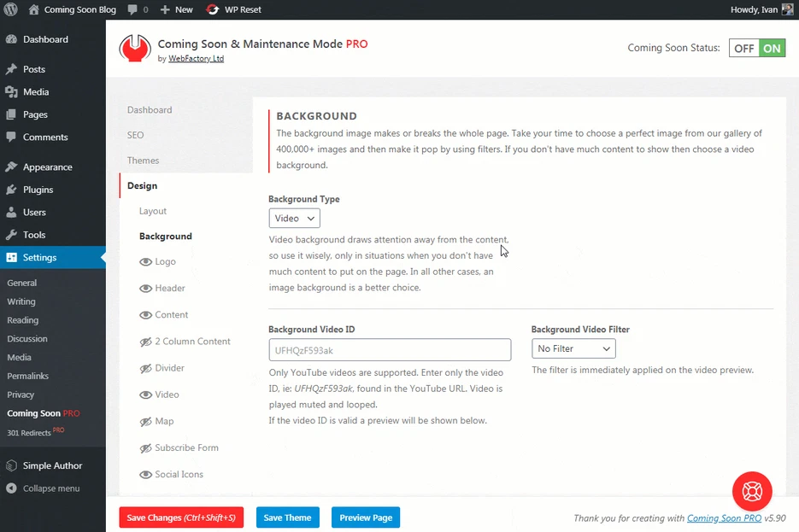Open Appearance via its paintbrush icon
This screenshot has height=532, width=799.
point(11,167)
